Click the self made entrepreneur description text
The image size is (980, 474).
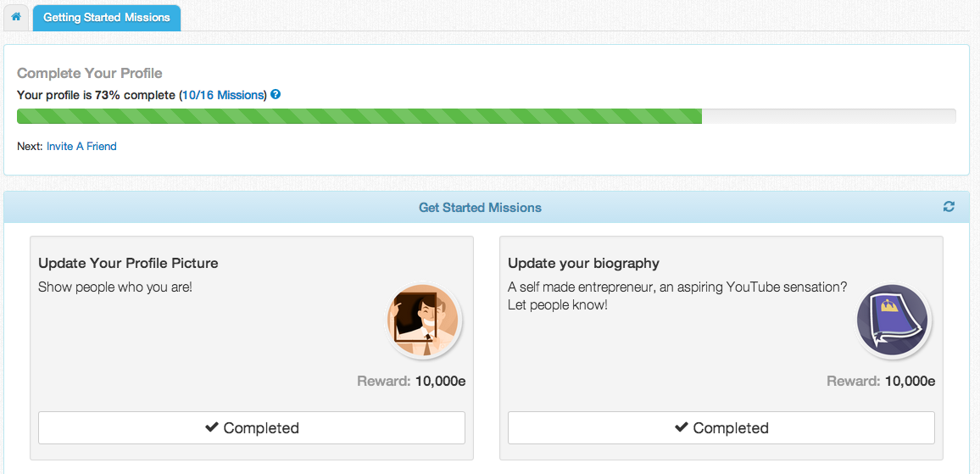677,287
